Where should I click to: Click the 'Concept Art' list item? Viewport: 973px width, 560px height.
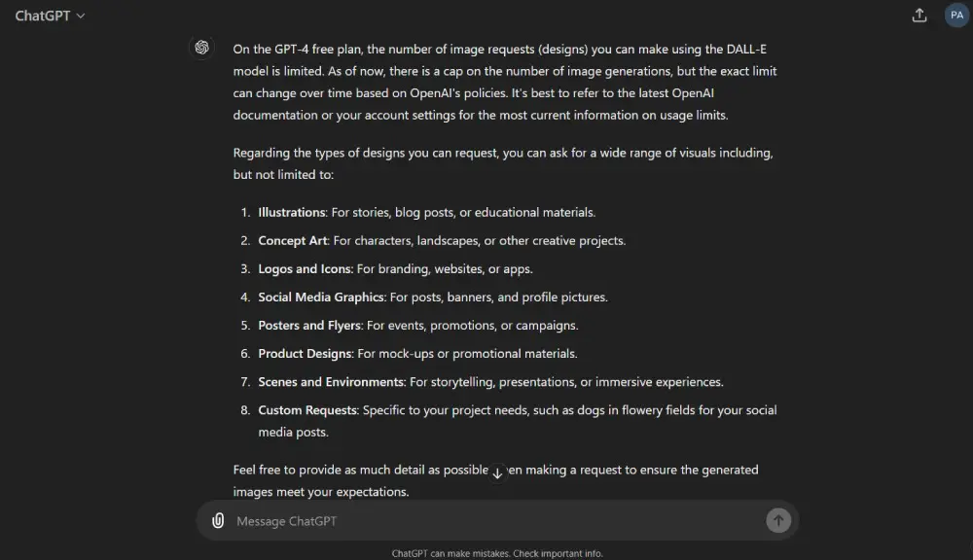pyautogui.click(x=442, y=240)
